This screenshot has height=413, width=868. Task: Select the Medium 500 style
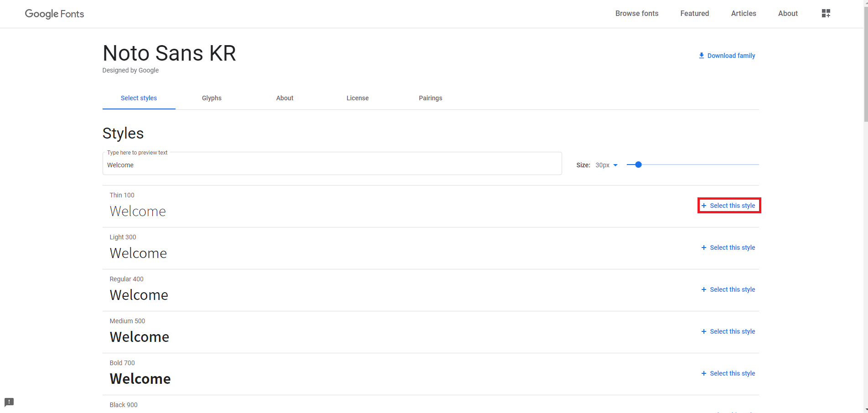pyautogui.click(x=728, y=331)
